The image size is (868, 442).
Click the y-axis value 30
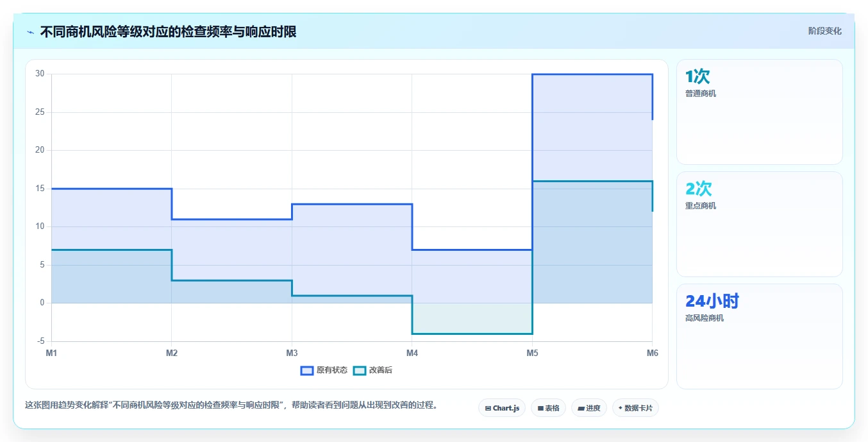pos(40,74)
